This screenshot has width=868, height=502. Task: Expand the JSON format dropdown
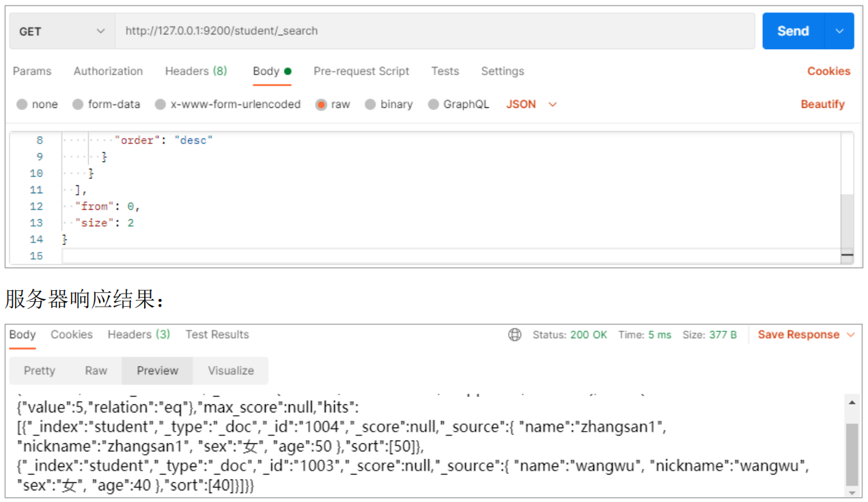[x=552, y=104]
